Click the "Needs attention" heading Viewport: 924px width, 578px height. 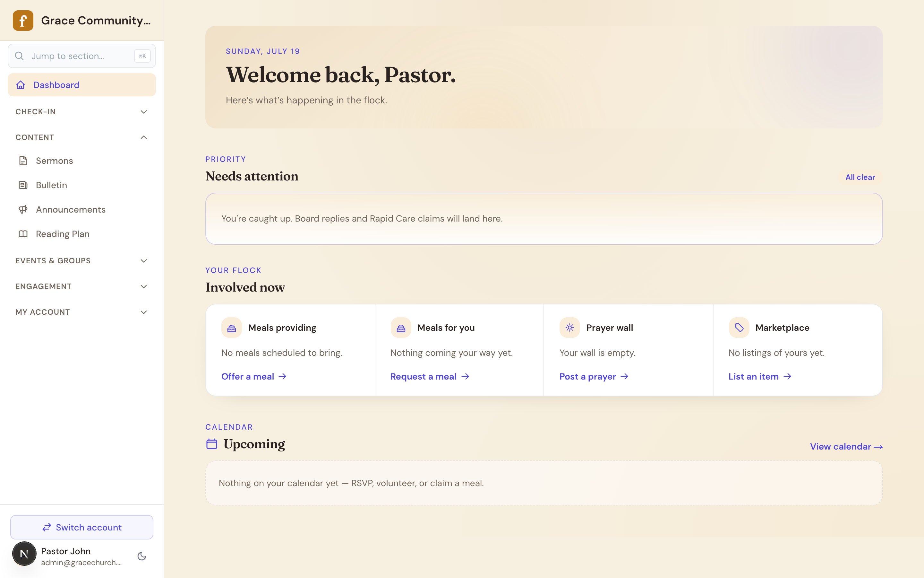click(252, 176)
